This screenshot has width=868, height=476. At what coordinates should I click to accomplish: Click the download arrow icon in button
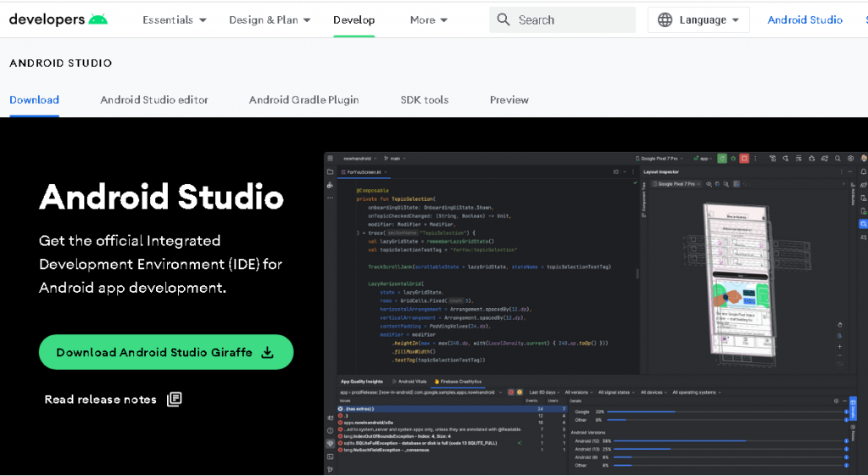pos(267,352)
